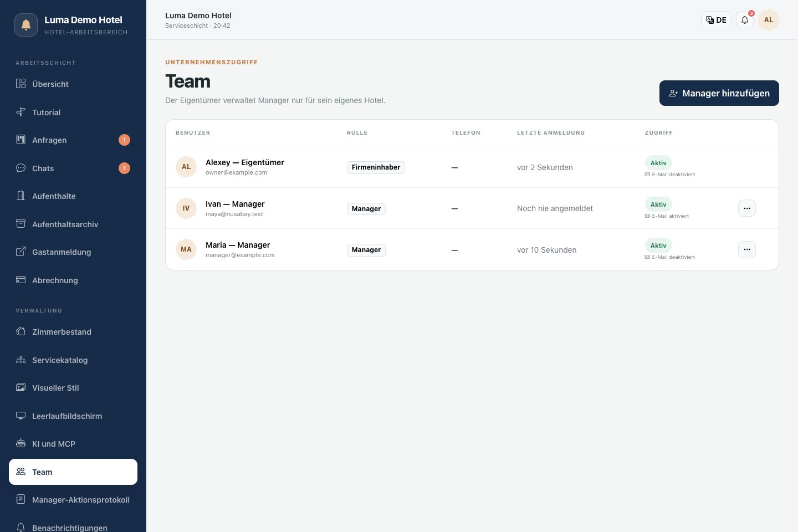798x532 pixels.
Task: Click the owner@example.com email text
Action: click(236, 173)
